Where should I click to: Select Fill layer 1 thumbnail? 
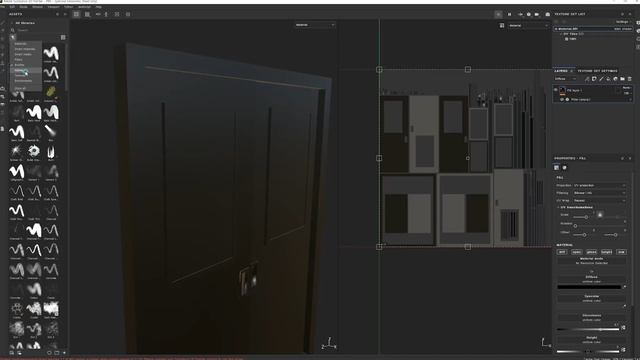click(562, 90)
